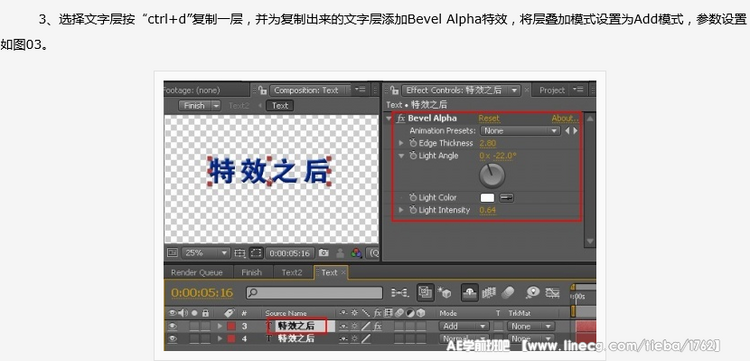Switch to the Render Queue tab

coord(197,273)
